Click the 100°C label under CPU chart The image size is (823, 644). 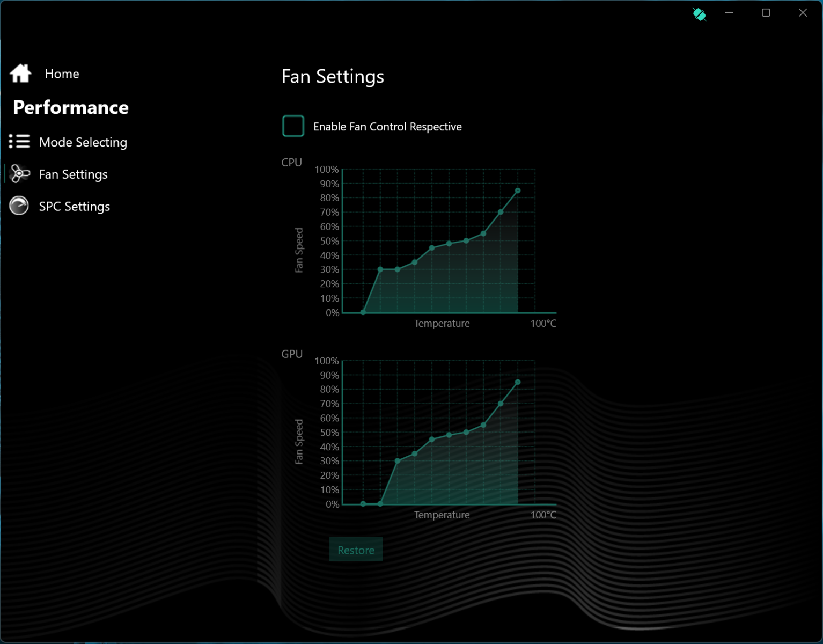coord(543,323)
